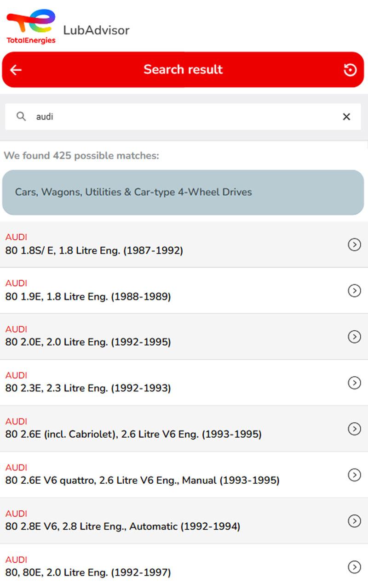Select Cars, Wagons, Utilities & Car-type 4-Wheel Drives category
This screenshot has height=588, width=368.
coord(183,192)
